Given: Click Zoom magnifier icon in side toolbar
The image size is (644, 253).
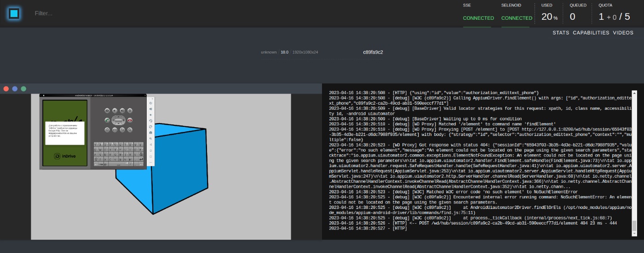Looking at the screenshot, I should pos(151,139).
